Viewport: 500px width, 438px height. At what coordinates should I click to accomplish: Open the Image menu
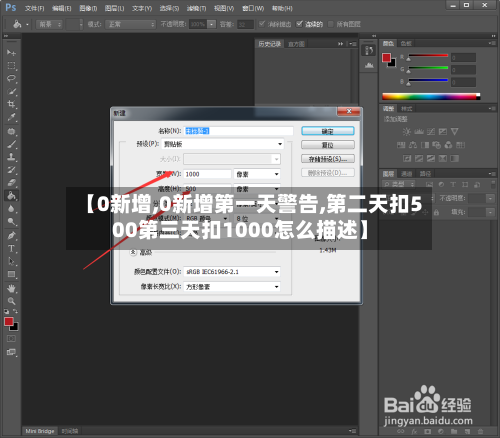click(88, 8)
